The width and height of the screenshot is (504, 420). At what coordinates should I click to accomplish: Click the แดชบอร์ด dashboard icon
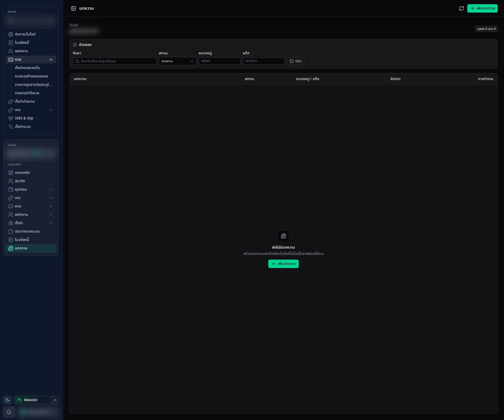tap(11, 173)
